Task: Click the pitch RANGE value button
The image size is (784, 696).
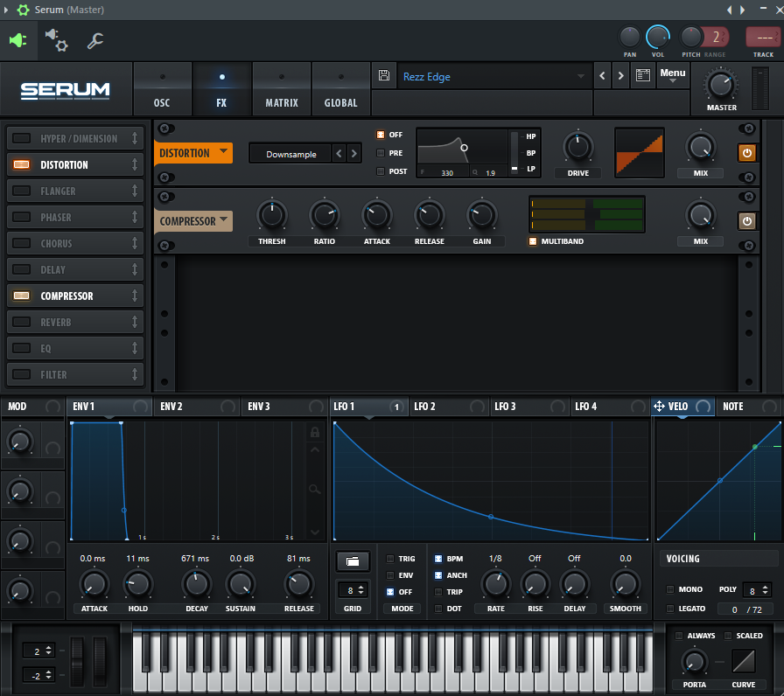Action: tap(715, 37)
